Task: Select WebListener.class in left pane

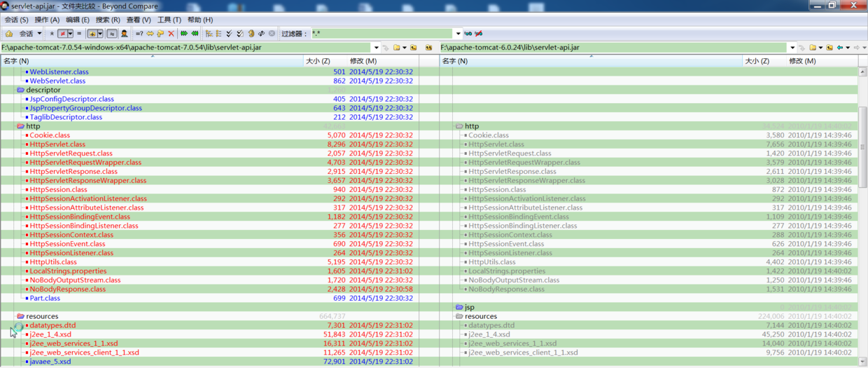Action: [x=59, y=71]
